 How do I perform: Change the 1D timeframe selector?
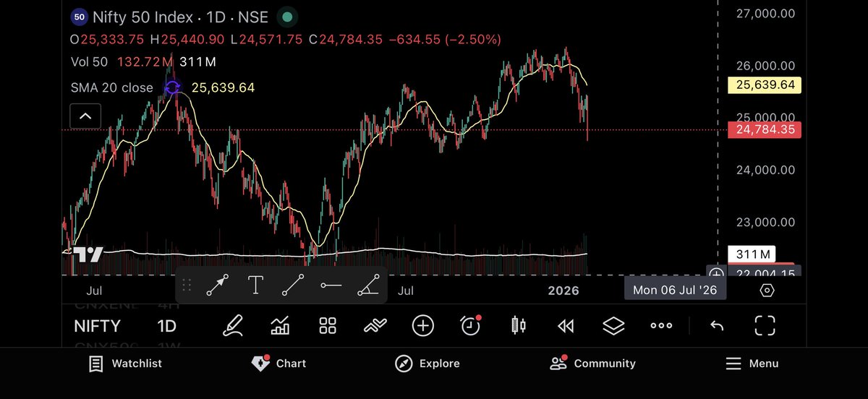[x=167, y=325]
